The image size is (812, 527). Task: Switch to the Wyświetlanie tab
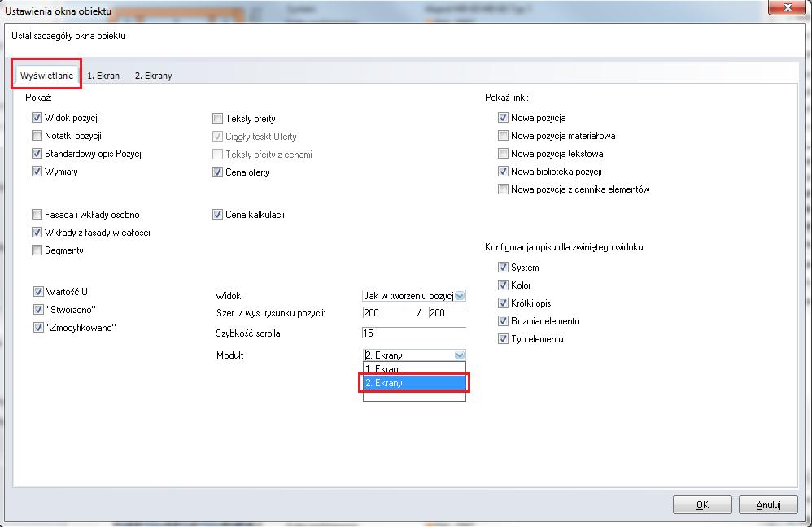coord(46,76)
